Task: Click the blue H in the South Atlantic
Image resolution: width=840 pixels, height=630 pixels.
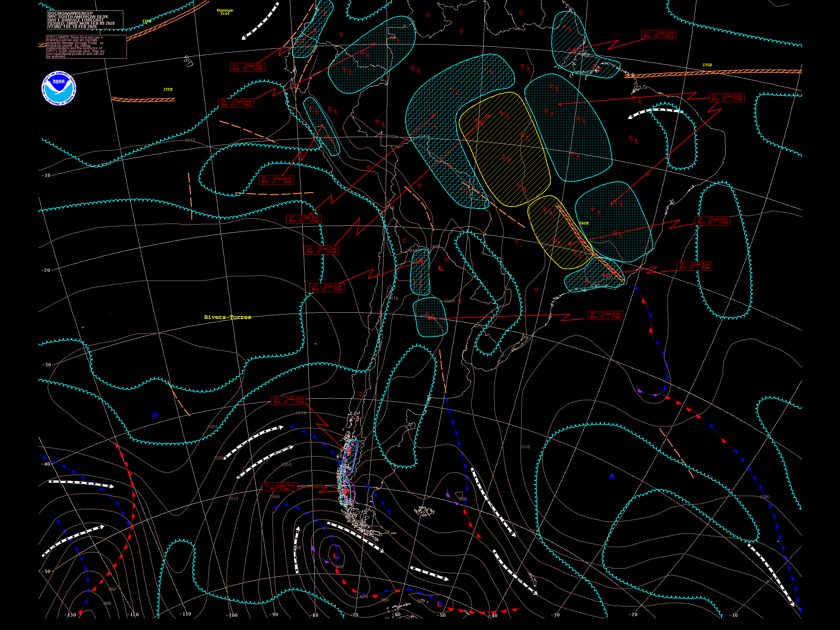Action: (612, 477)
